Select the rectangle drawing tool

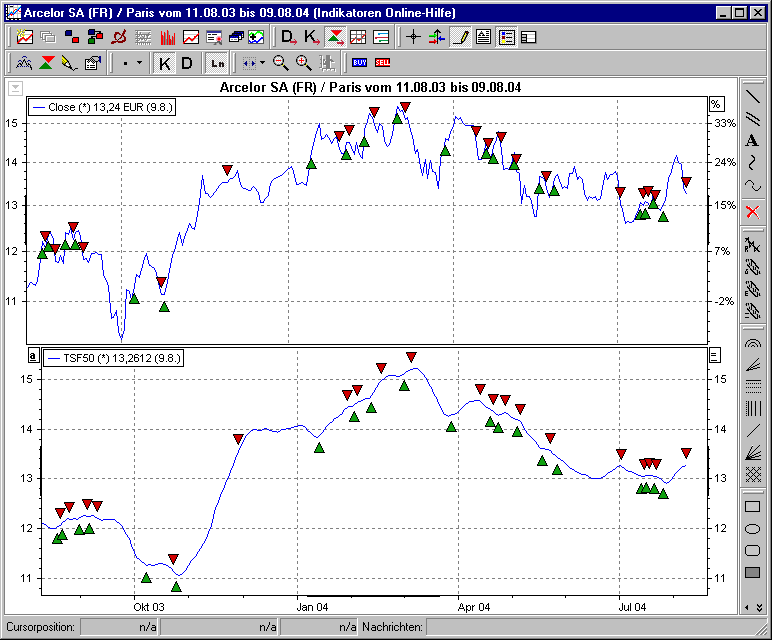(x=752, y=507)
